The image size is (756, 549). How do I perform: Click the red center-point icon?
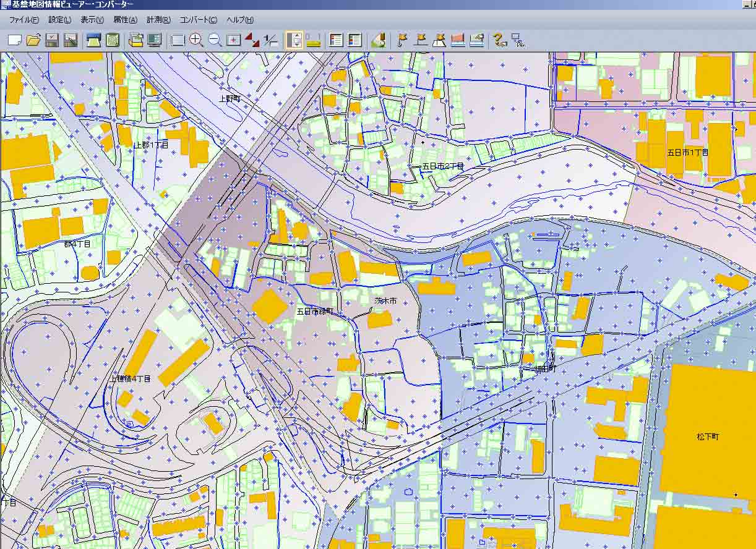233,40
